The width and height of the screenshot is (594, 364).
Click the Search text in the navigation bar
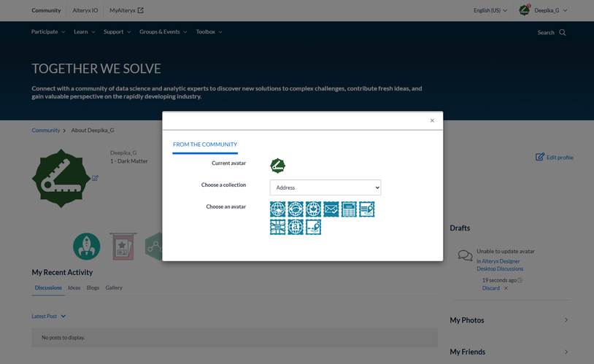pyautogui.click(x=546, y=33)
